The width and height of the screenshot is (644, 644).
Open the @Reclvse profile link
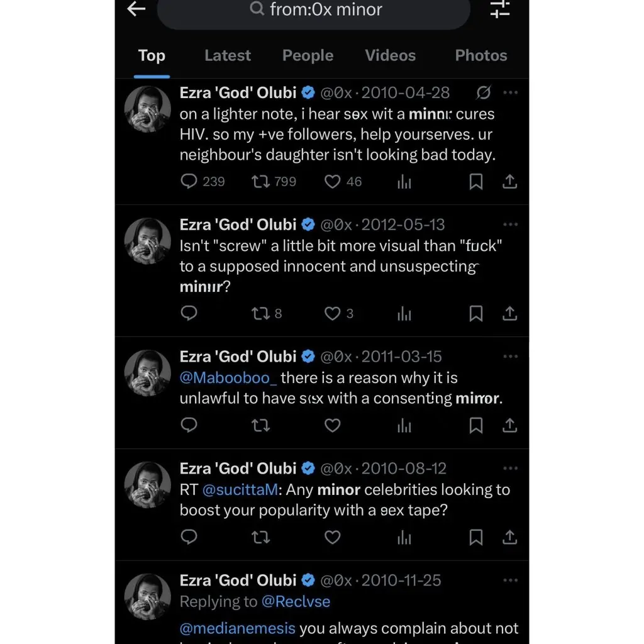pos(296,602)
